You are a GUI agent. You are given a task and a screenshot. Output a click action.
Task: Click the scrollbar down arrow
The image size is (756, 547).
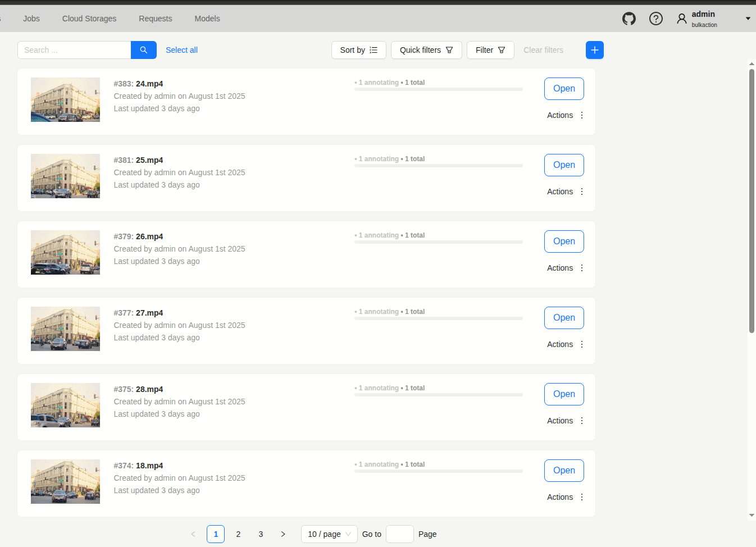(x=752, y=515)
